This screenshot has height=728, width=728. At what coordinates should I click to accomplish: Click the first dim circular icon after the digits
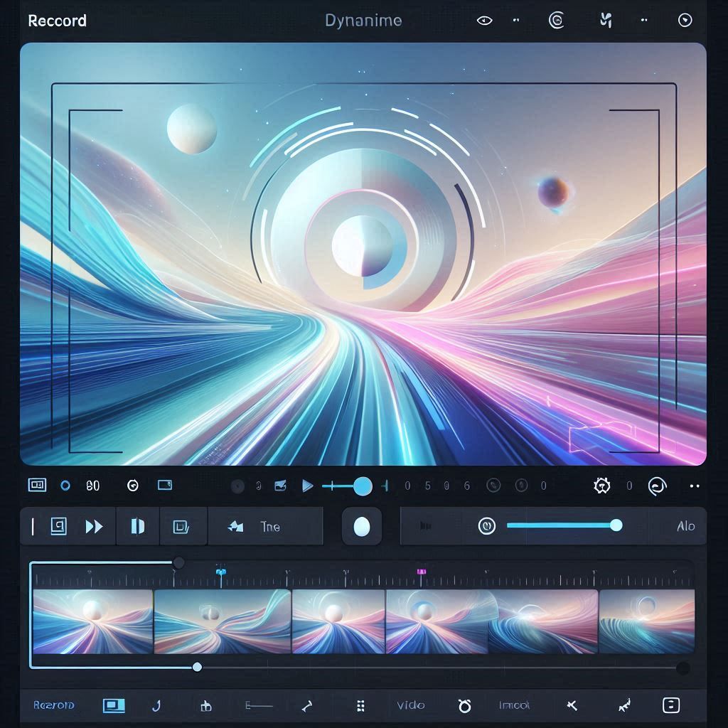[x=493, y=486]
